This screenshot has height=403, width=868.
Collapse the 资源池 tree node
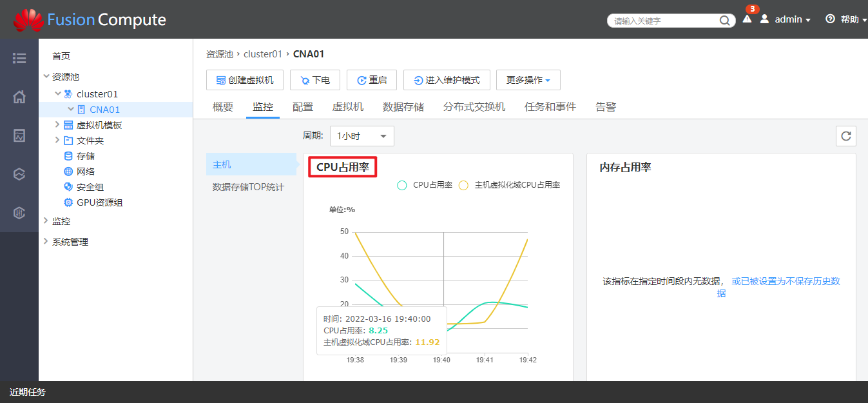46,76
